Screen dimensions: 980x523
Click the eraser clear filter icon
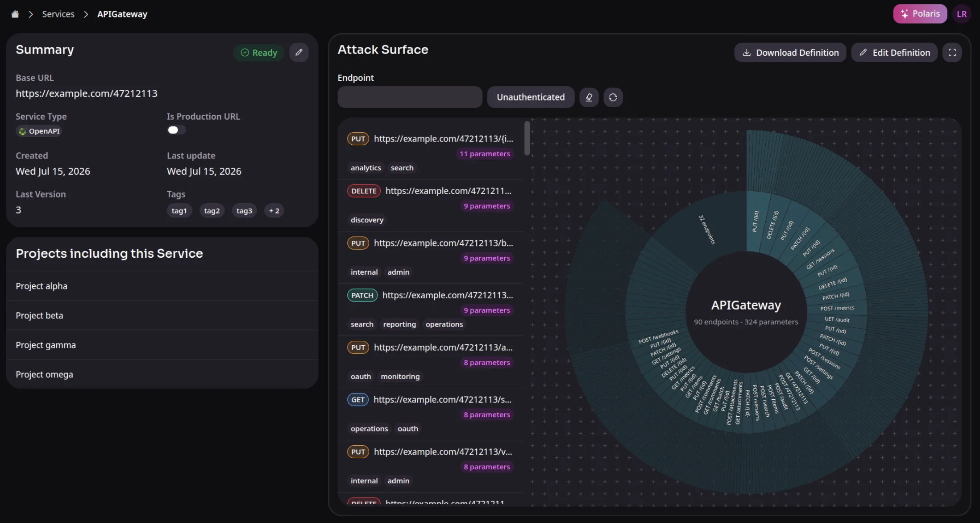589,97
